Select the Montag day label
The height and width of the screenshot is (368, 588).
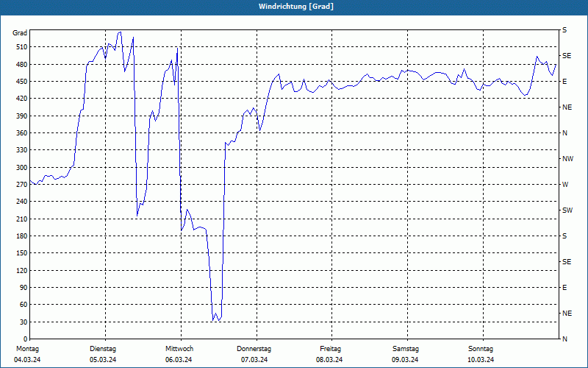pyautogui.click(x=27, y=349)
